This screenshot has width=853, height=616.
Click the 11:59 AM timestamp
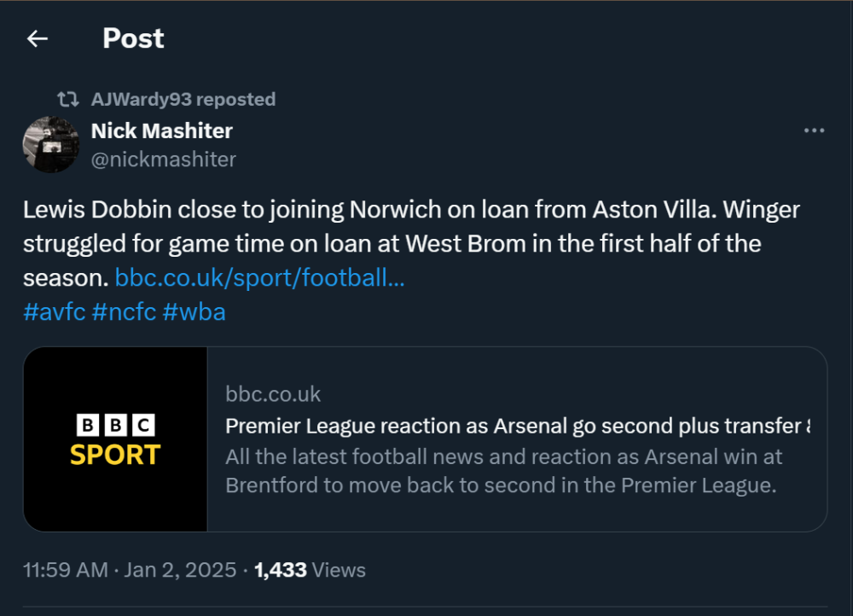point(66,570)
